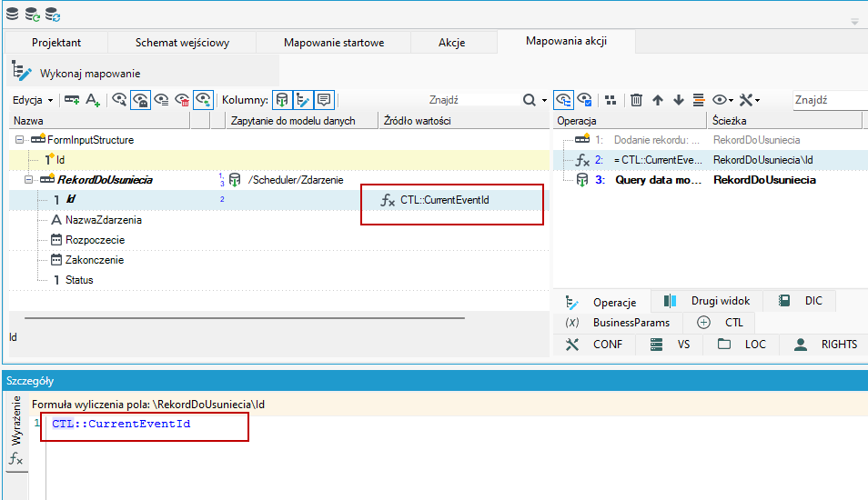Image resolution: width=868 pixels, height=500 pixels.
Task: Open the wrench tools dropdown
Action: pos(750,100)
